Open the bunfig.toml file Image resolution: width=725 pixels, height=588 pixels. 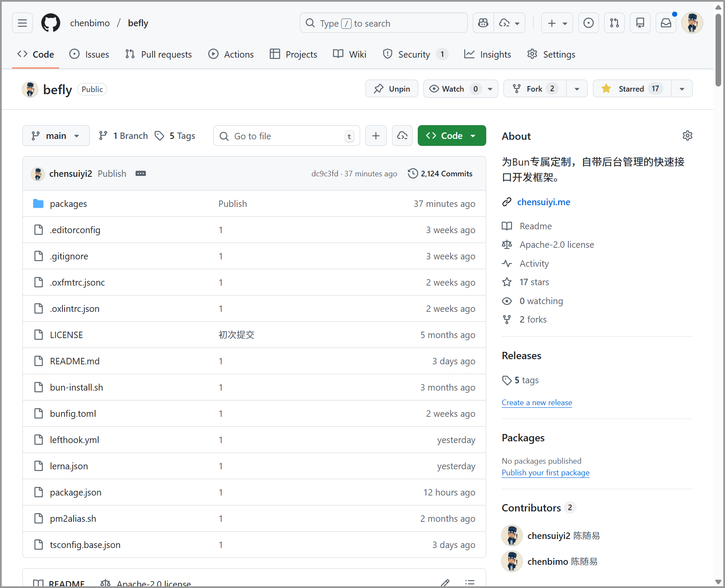tap(73, 414)
